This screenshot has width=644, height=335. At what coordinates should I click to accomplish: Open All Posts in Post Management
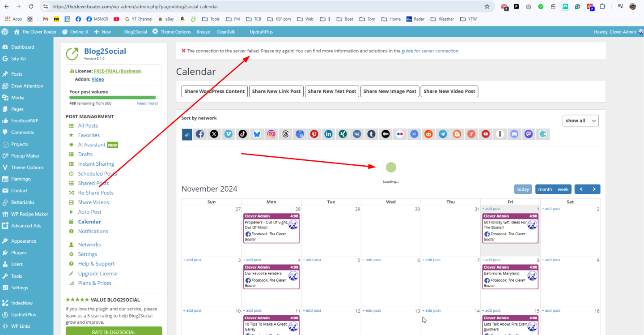click(88, 126)
